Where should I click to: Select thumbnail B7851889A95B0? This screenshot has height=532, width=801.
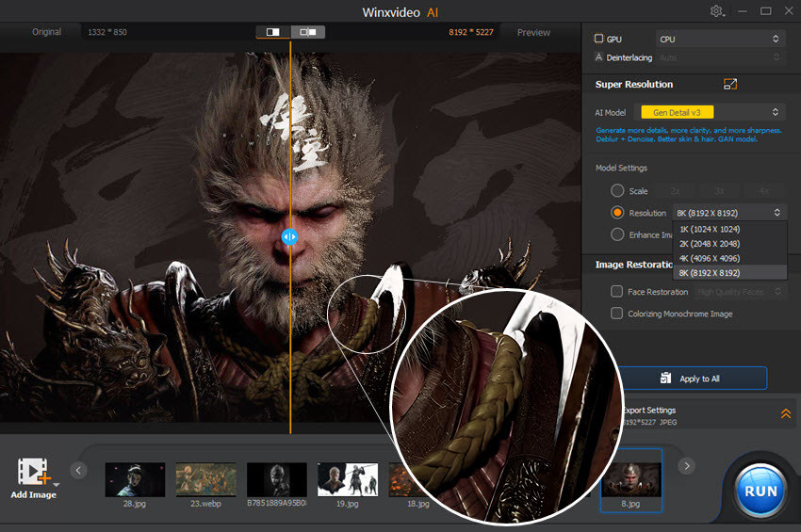[277, 479]
